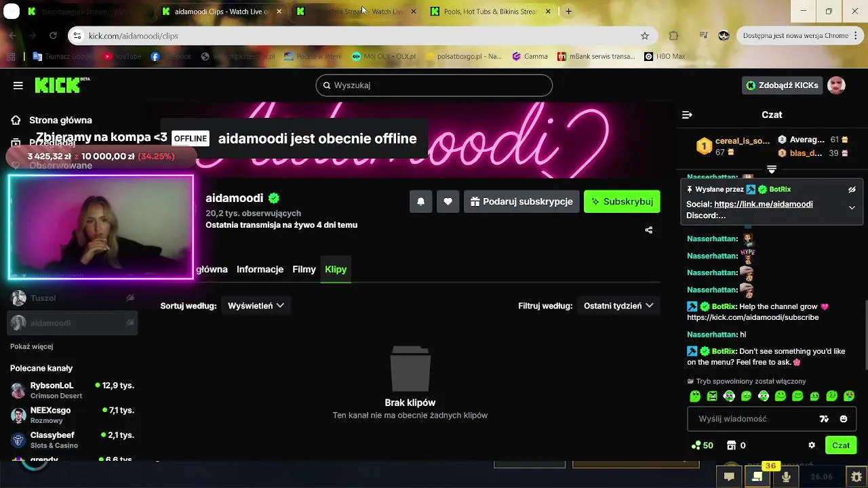The width and height of the screenshot is (868, 488).
Task: Open the chat shop icon showing 0
Action: tap(736, 445)
